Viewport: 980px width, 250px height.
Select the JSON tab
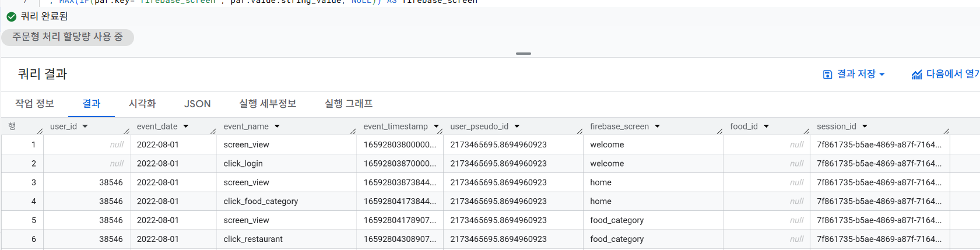(197, 104)
